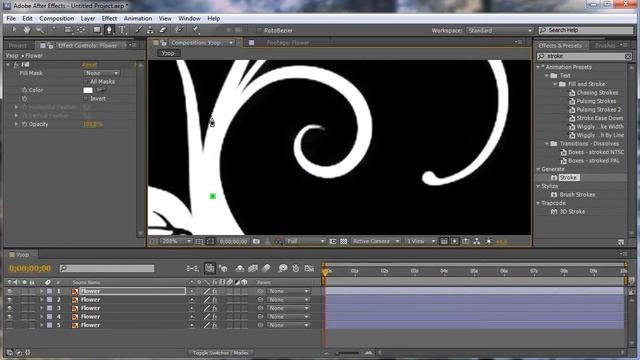The image size is (640, 360).
Task: Open Parent None dropdown for layer 3
Action: [x=288, y=308]
